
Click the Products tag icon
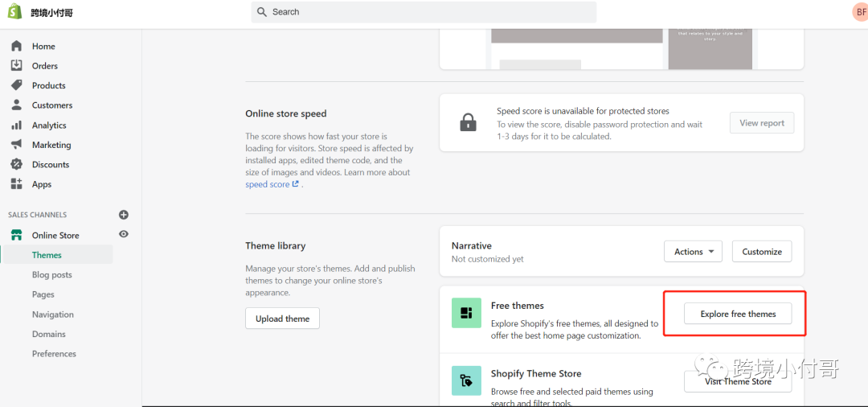pyautogui.click(x=17, y=85)
